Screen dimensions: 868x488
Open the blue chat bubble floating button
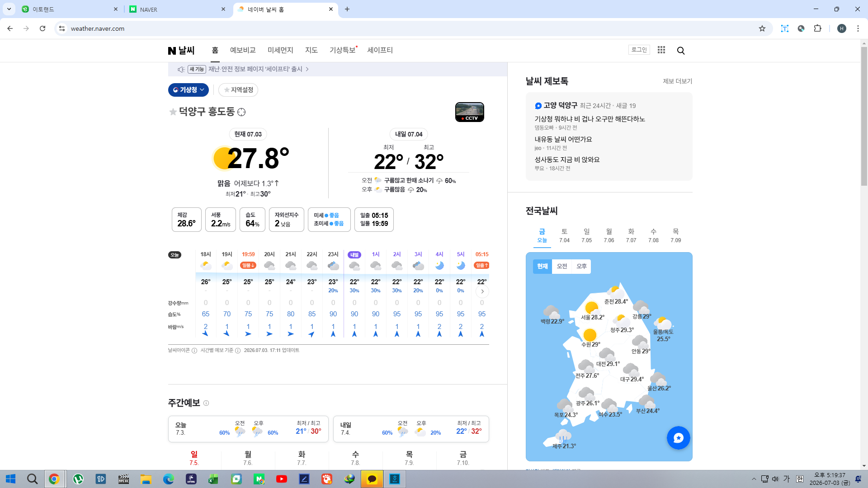(678, 437)
